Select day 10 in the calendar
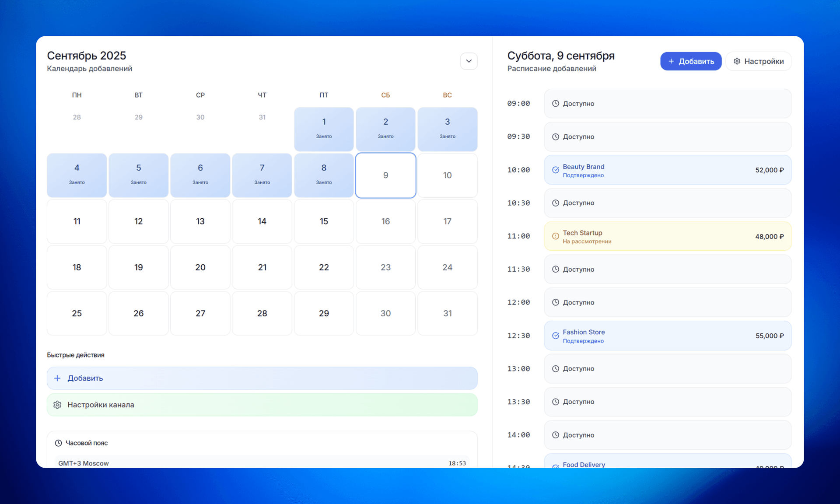840x504 pixels. coord(447,175)
